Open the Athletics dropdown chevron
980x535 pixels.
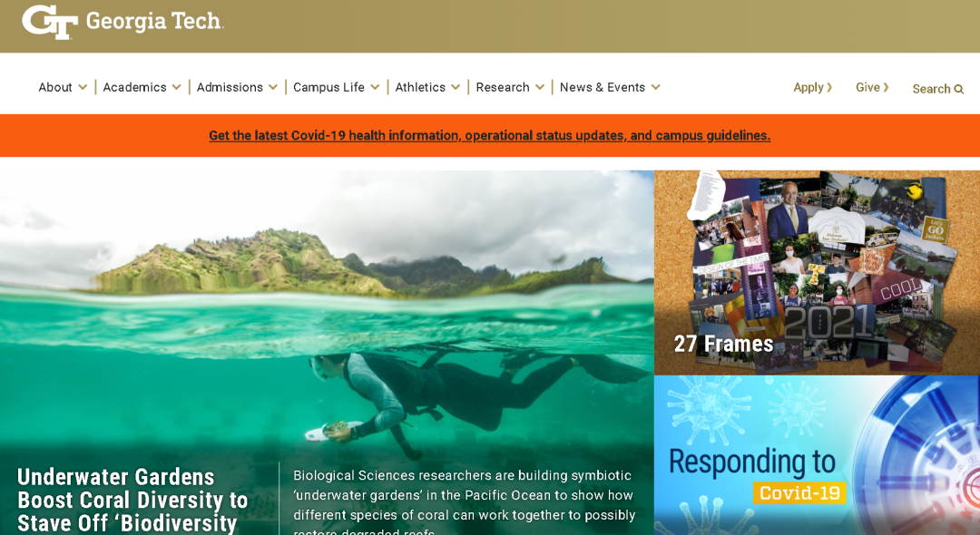pyautogui.click(x=456, y=87)
